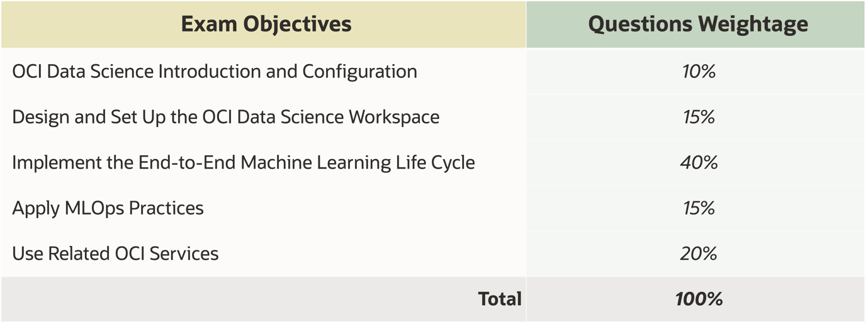Select the OCI Data Science Introduction and Configuration row
868x324 pixels.
(x=214, y=71)
